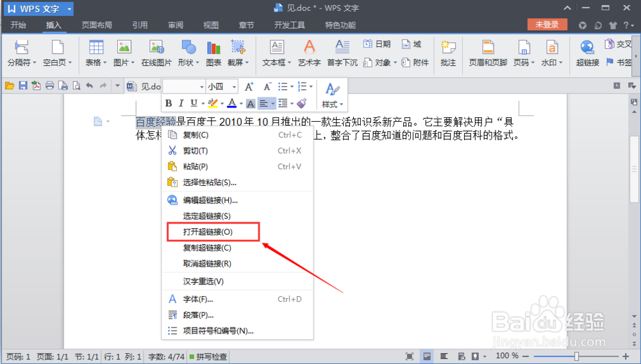The image size is (641, 364).
Task: Open 在线图片 online pictures
Action: 156,53
